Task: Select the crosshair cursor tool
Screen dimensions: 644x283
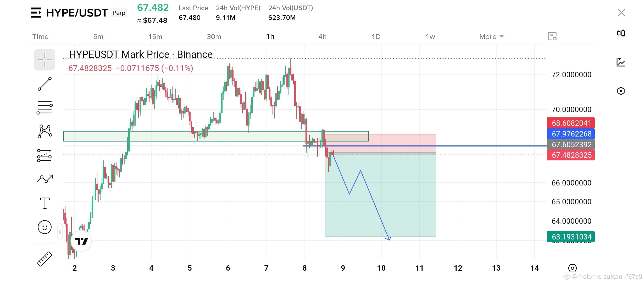Action: click(45, 60)
